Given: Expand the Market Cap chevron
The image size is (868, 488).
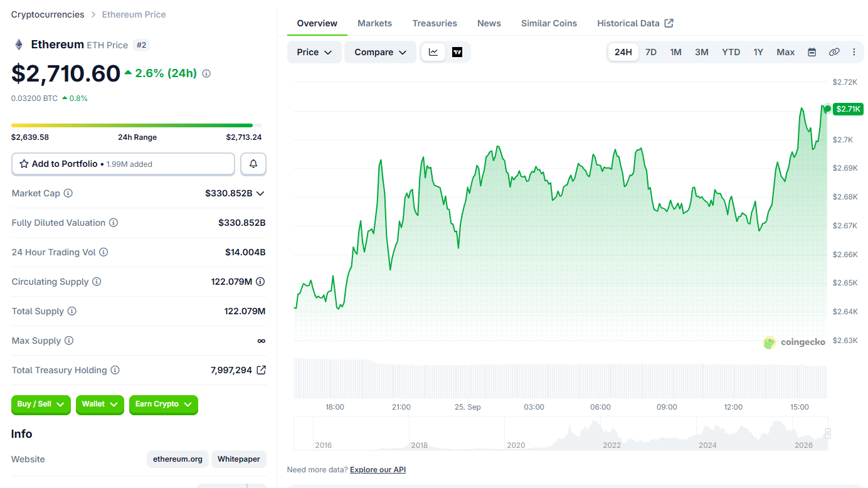Looking at the screenshot, I should [260, 193].
